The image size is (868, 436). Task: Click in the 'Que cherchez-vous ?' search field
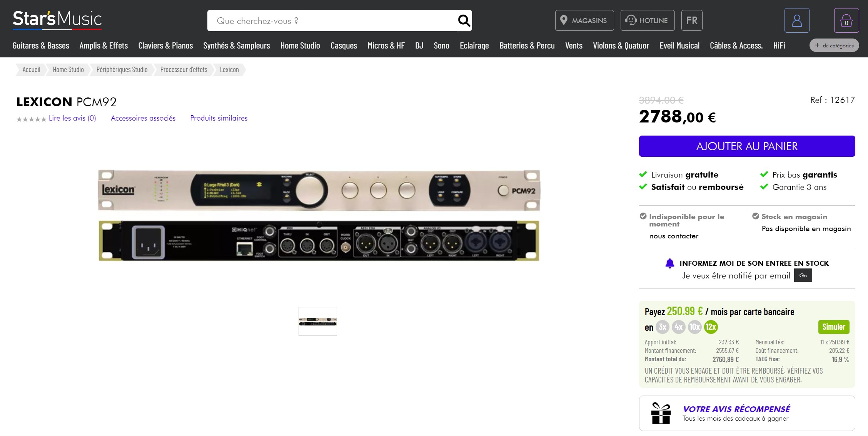point(332,20)
